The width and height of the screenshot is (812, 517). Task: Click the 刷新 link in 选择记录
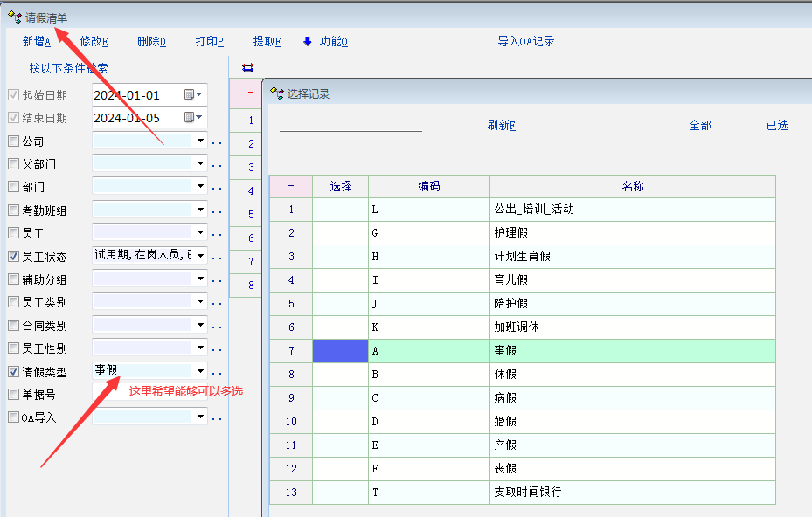click(501, 126)
